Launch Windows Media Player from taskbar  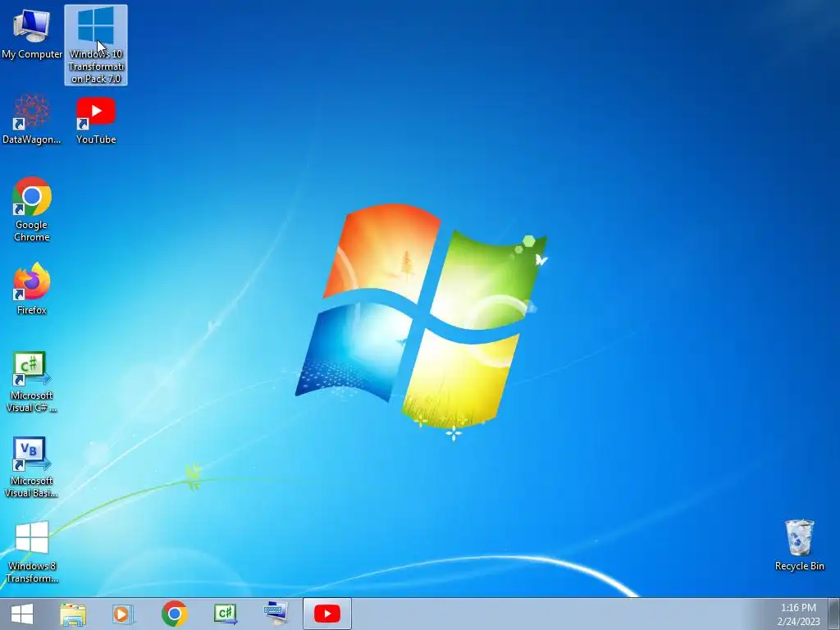point(123,614)
